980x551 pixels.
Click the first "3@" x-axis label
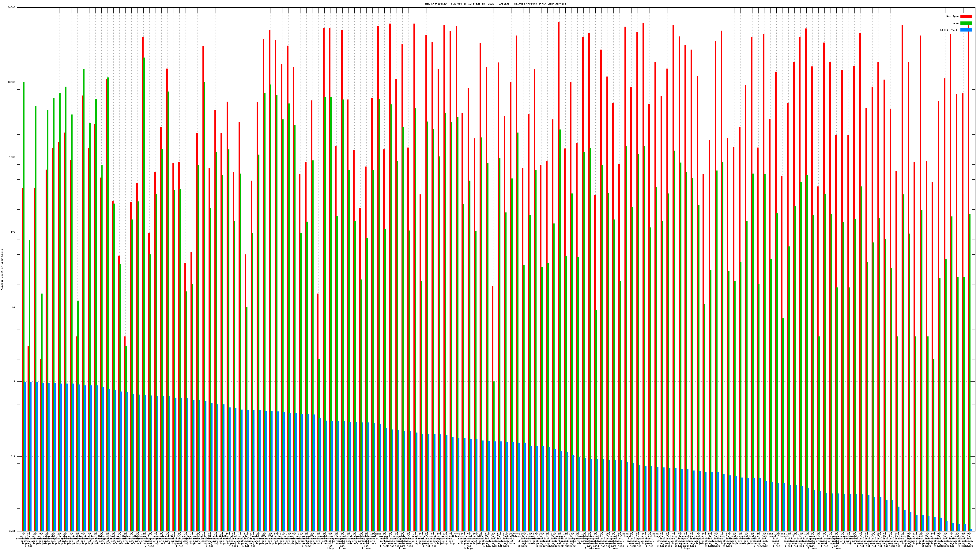point(23,534)
